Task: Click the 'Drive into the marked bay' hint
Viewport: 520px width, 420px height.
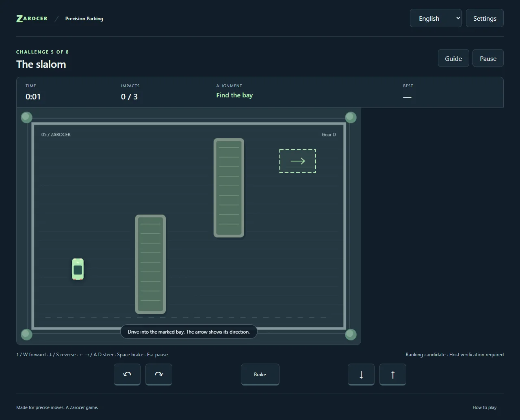Action: click(189, 332)
